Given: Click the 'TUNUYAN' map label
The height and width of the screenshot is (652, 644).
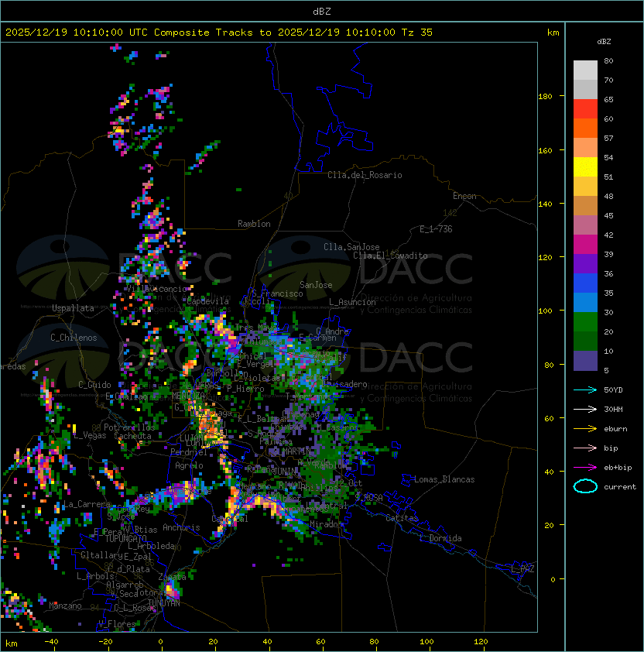Looking at the screenshot, I should click(164, 603).
